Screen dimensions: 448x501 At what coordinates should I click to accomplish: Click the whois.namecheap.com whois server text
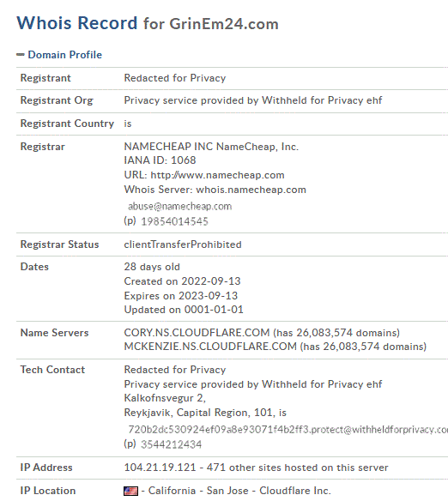tap(251, 190)
